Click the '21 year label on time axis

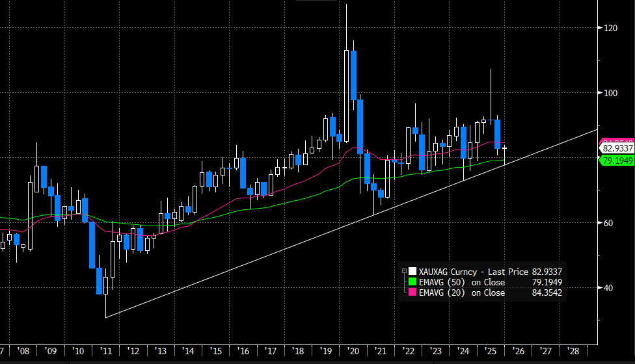click(381, 351)
